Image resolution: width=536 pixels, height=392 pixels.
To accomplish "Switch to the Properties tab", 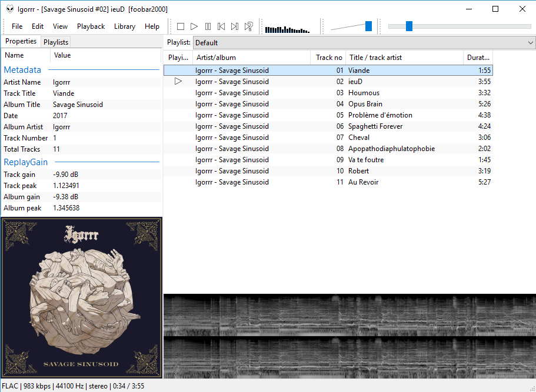I will 21,41.
